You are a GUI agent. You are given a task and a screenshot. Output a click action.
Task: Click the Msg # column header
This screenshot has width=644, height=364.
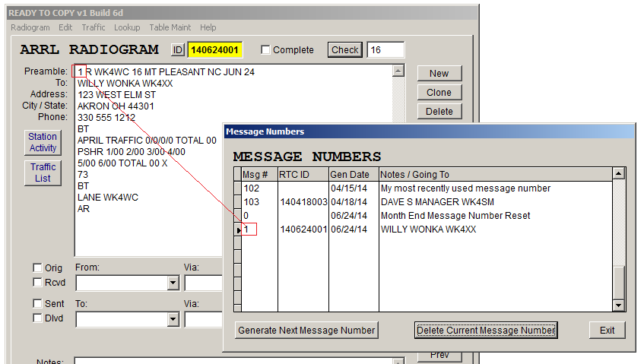click(259, 175)
